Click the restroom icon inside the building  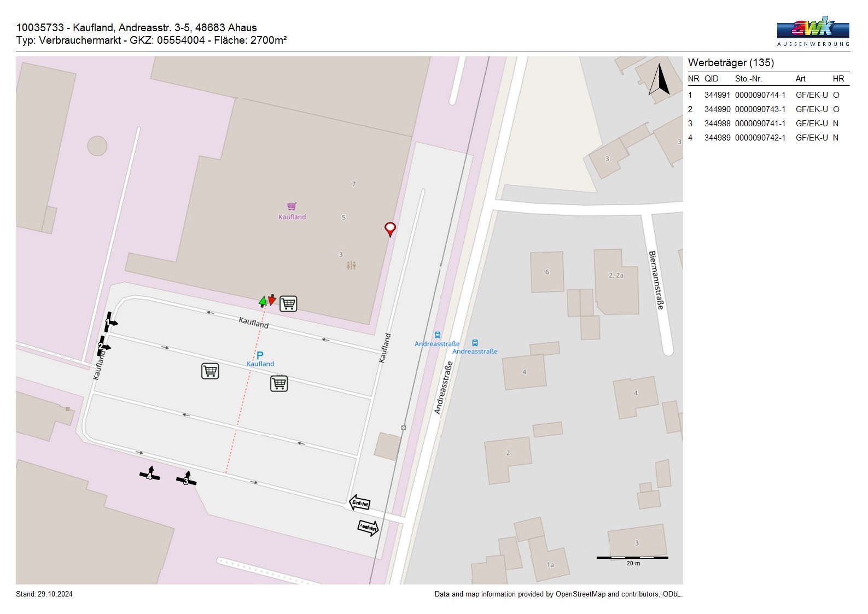pyautogui.click(x=351, y=266)
